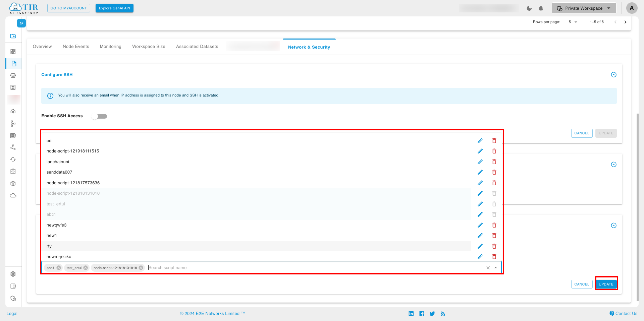Screen dimensions: 644x321
Task: Cancel the scripts section changes
Action: [582, 284]
